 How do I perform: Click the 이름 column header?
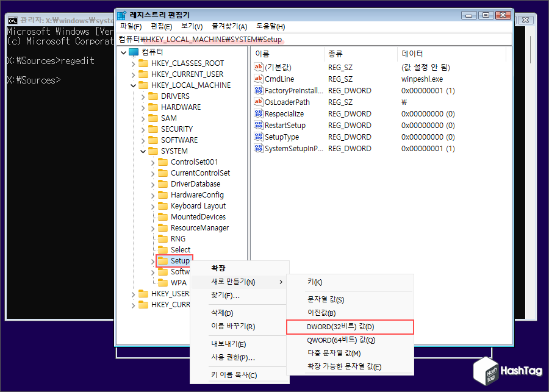tap(287, 54)
